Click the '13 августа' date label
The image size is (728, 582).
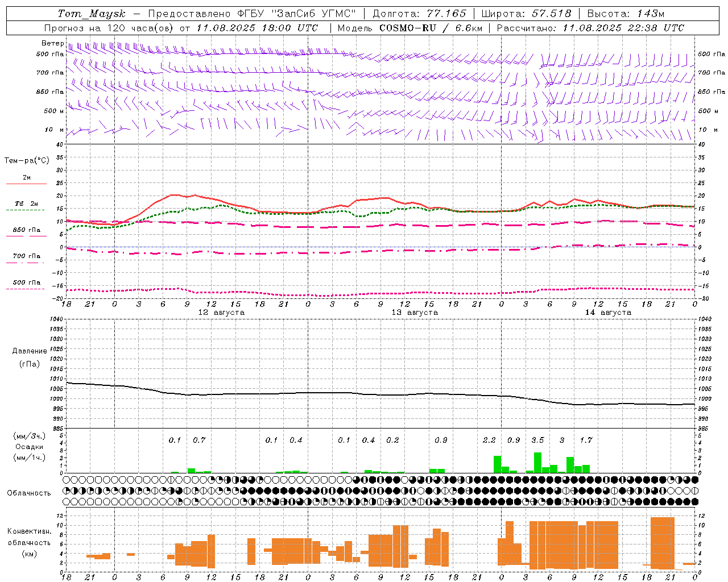pyautogui.click(x=415, y=313)
